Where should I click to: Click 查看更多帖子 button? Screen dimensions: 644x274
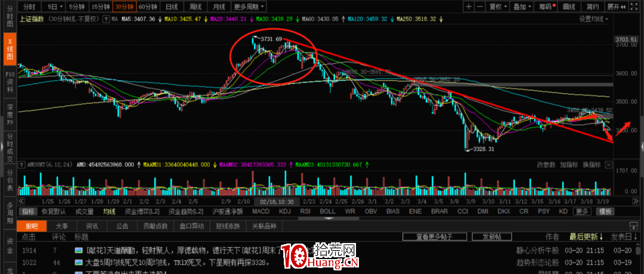(x=435, y=236)
